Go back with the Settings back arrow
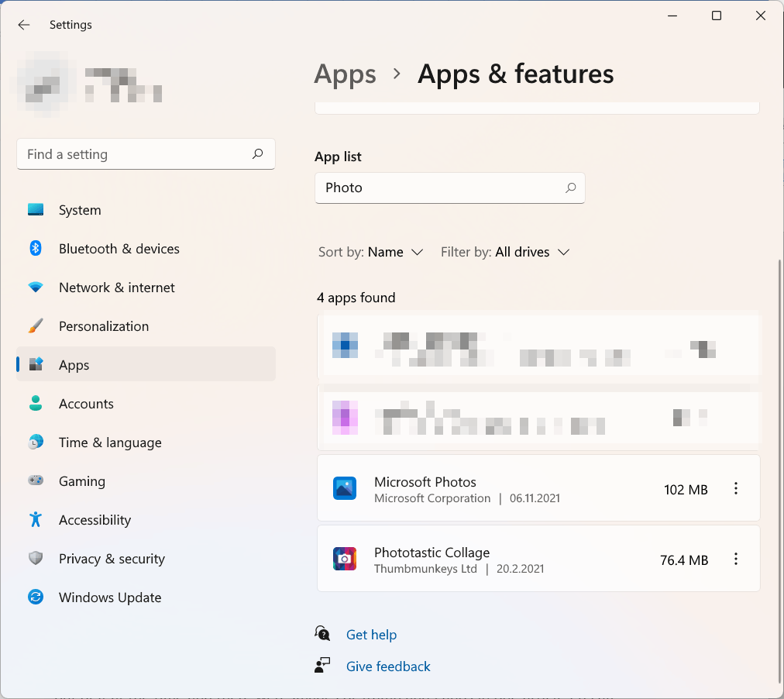784x699 pixels. [x=23, y=25]
